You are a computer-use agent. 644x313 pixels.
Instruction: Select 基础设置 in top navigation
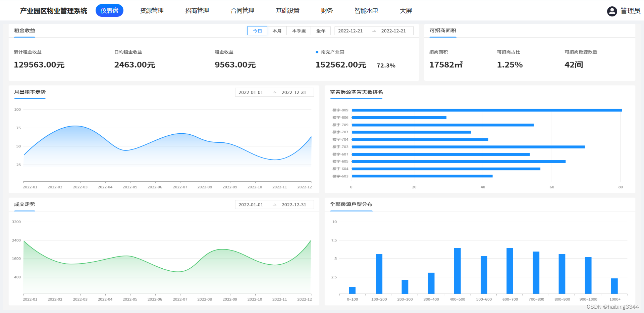[x=287, y=11]
